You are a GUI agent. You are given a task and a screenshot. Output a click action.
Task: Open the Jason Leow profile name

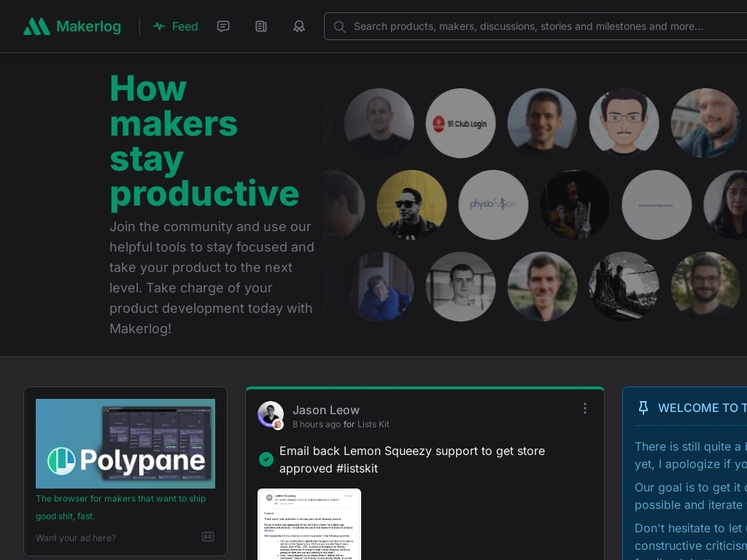[326, 410]
